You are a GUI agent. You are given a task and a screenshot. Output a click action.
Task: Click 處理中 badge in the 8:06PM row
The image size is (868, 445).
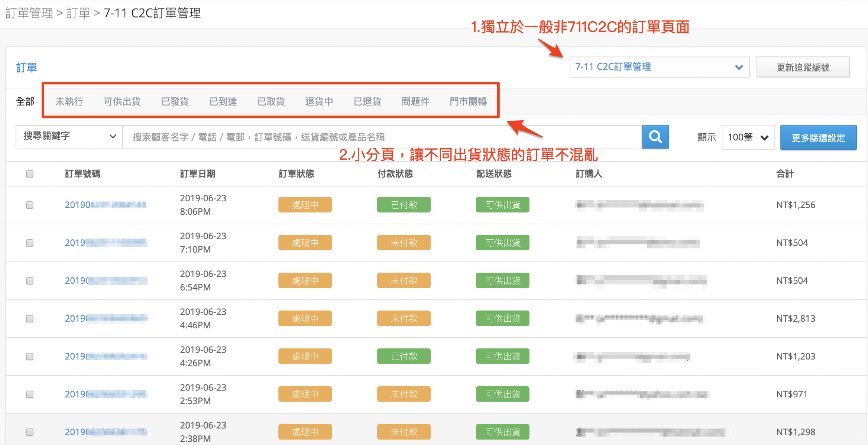[x=305, y=205]
